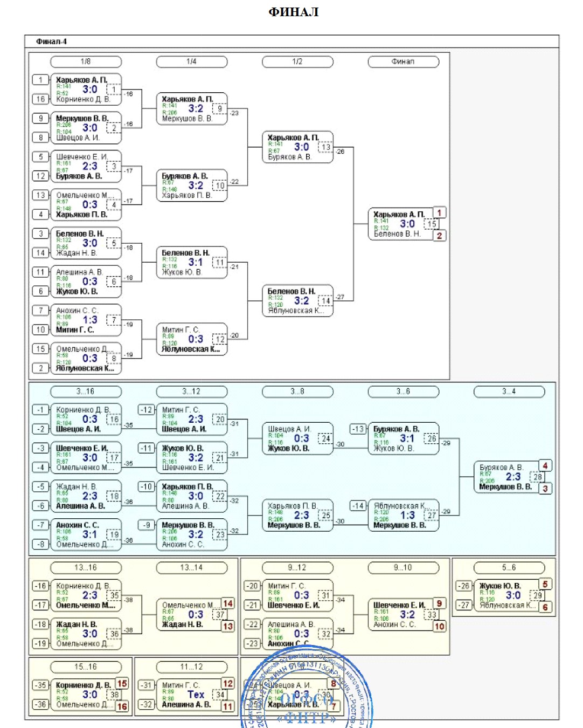The height and width of the screenshot is (728, 583).
Task: Open 1/8 match Шевченко vs Буряков
Action: coord(86,166)
